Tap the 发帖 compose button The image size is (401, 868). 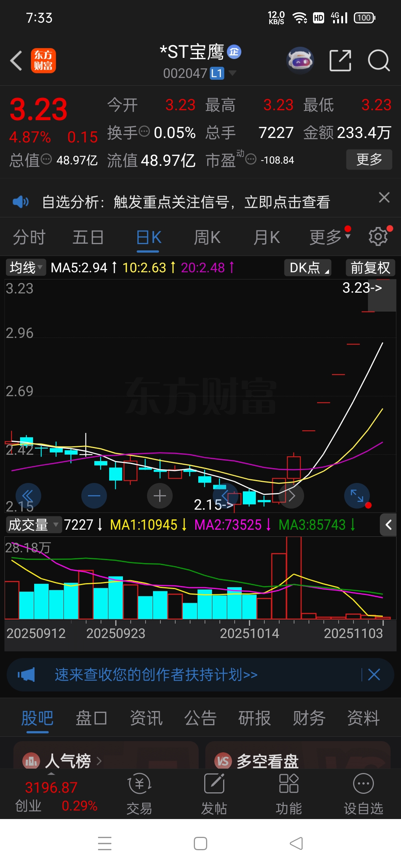pyautogui.click(x=214, y=794)
